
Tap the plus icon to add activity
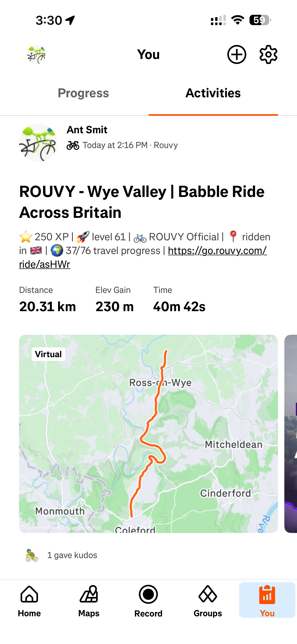[237, 55]
